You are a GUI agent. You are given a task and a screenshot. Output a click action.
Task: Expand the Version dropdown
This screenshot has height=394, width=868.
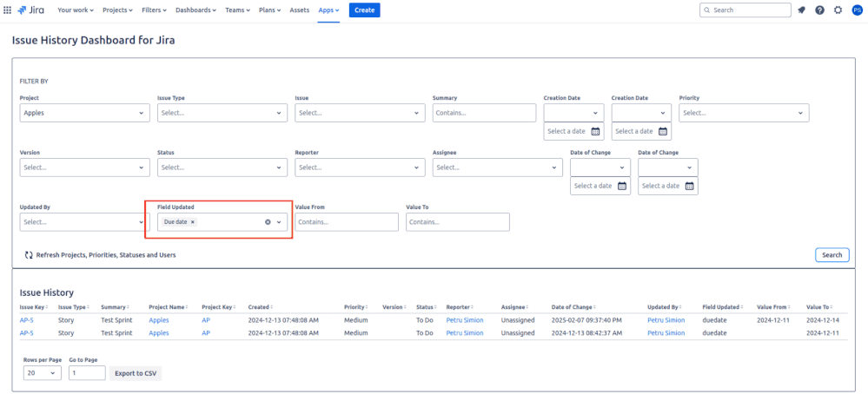[x=84, y=167]
